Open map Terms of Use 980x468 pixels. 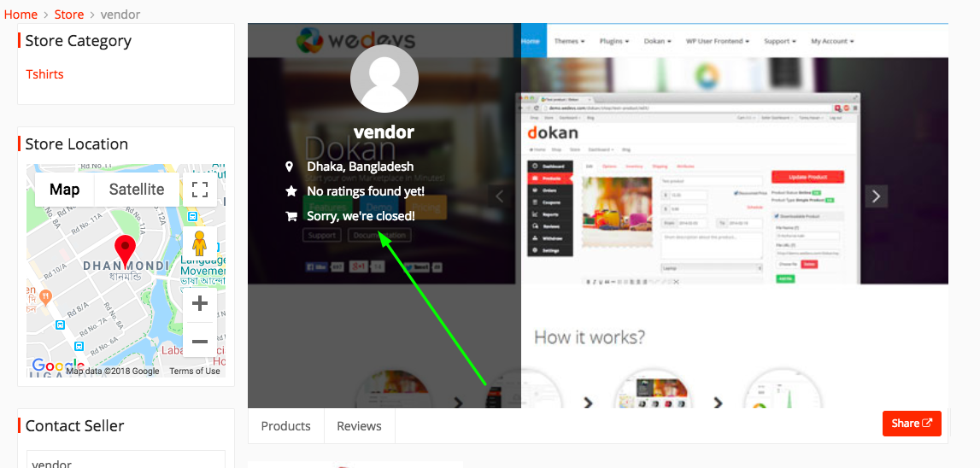[194, 371]
